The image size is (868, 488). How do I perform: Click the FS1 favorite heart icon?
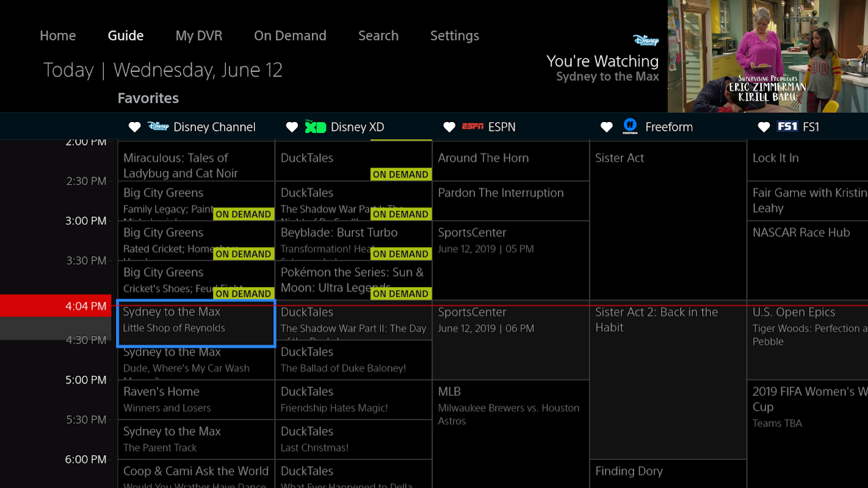(764, 127)
